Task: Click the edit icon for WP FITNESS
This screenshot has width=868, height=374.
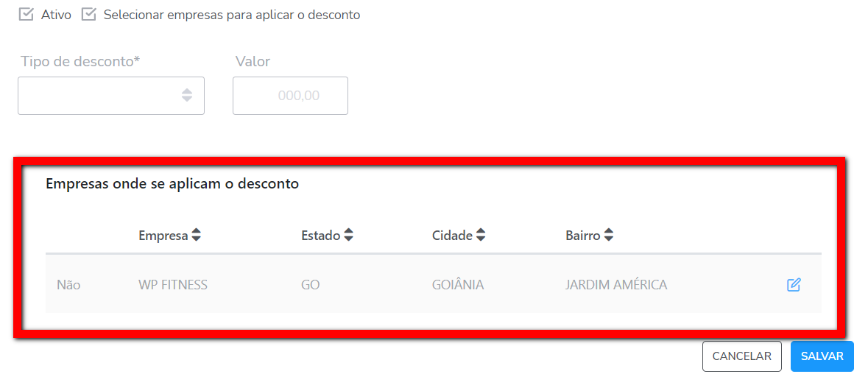Action: point(794,285)
